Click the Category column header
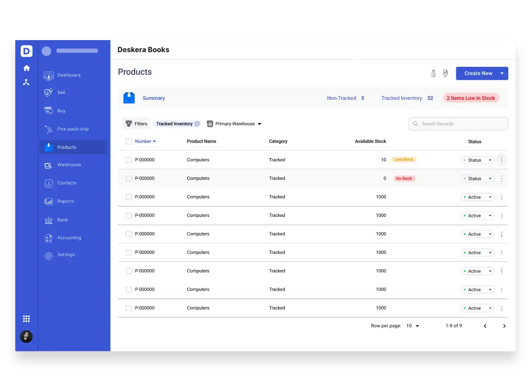Viewport: 532px width, 392px height. click(278, 142)
